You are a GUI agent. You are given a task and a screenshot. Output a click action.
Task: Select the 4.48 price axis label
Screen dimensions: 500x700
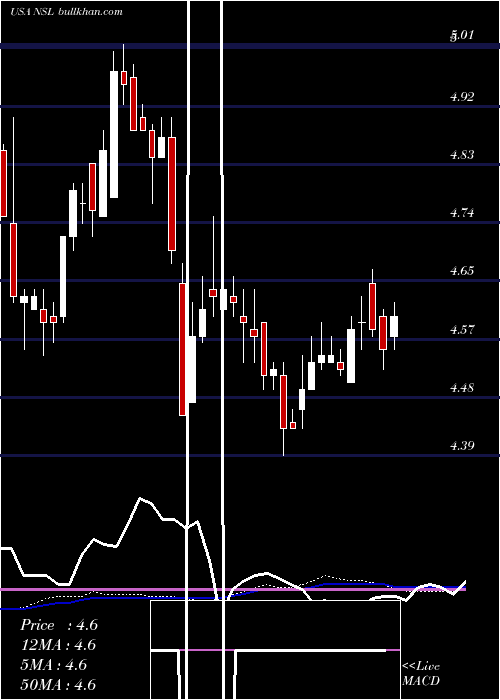click(x=462, y=388)
